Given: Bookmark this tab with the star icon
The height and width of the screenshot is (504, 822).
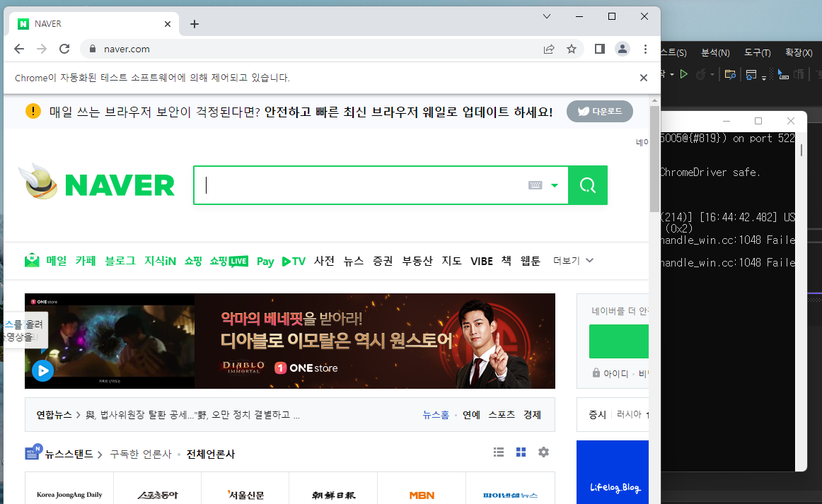Looking at the screenshot, I should 572,49.
